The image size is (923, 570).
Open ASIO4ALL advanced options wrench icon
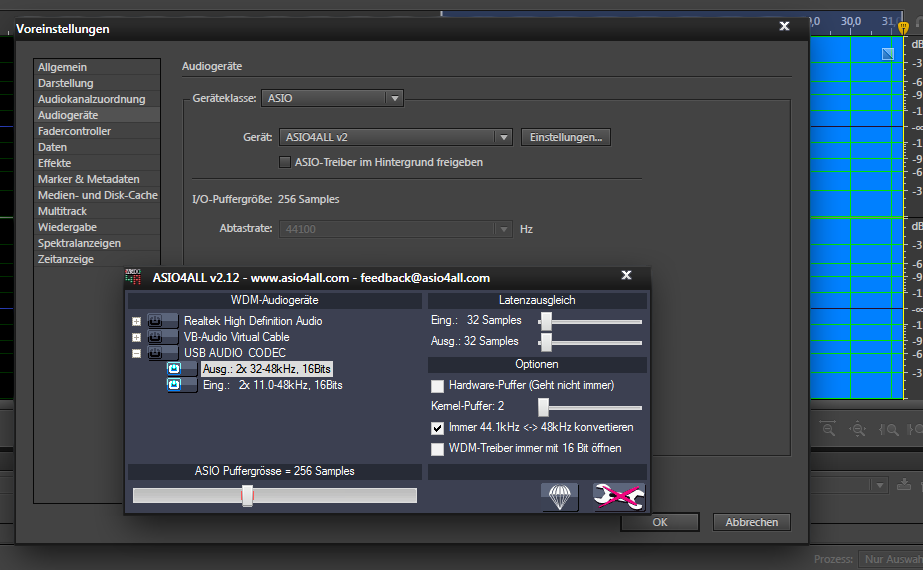(619, 496)
